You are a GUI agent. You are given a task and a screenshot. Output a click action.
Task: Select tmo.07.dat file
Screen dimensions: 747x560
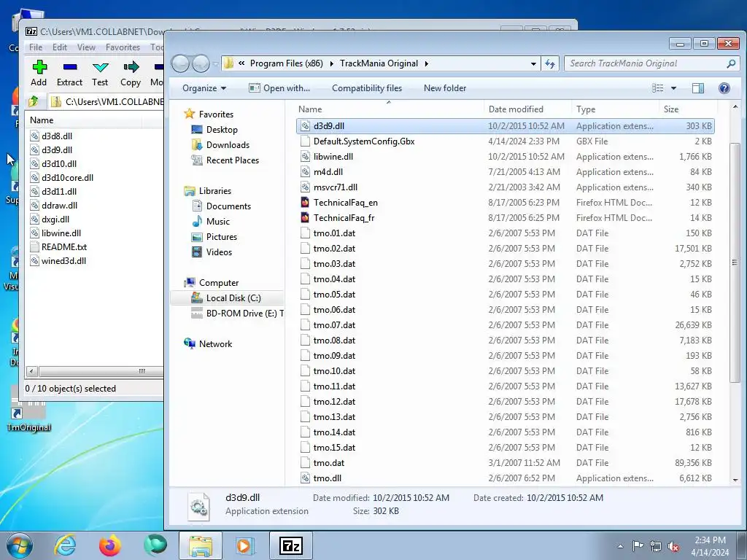pyautogui.click(x=505, y=325)
